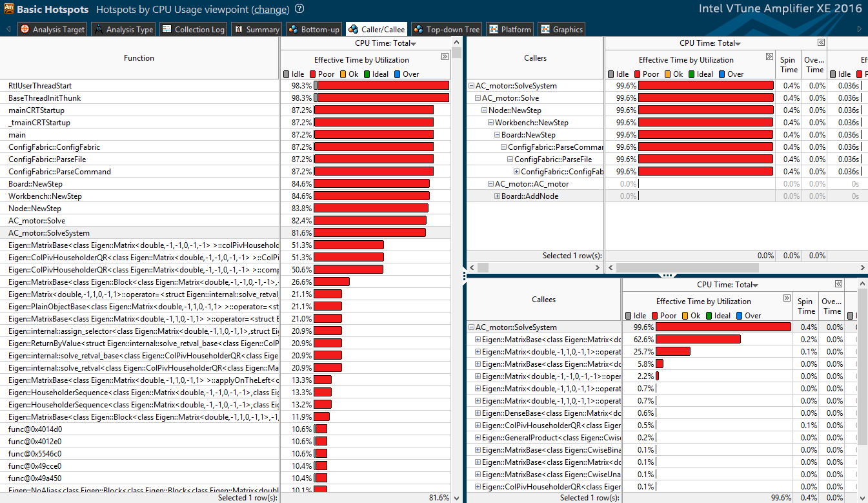
Task: Sort by the Function column header
Action: click(x=139, y=58)
